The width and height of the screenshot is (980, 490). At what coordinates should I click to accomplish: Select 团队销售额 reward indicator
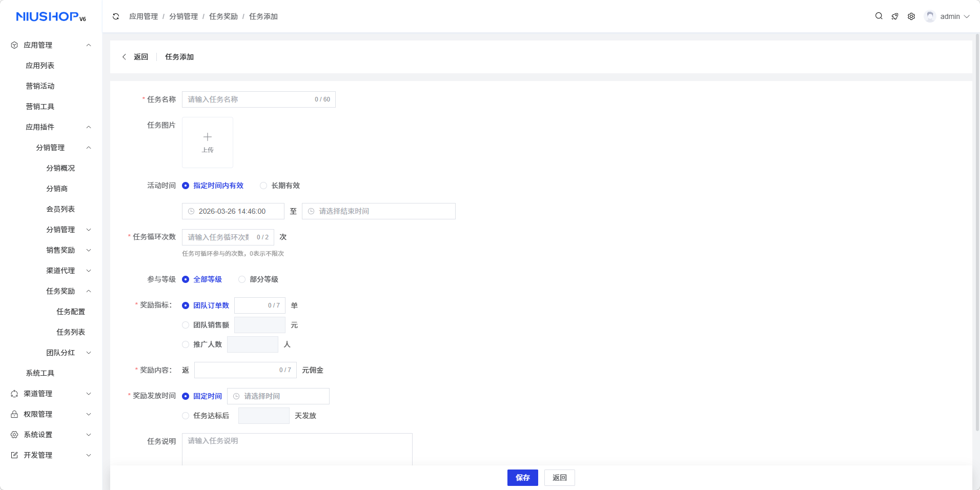[x=186, y=325]
